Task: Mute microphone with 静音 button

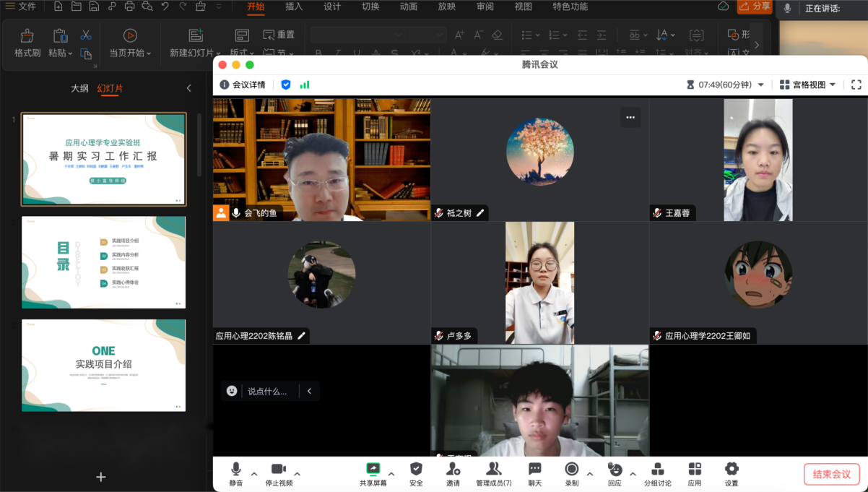Action: point(236,474)
